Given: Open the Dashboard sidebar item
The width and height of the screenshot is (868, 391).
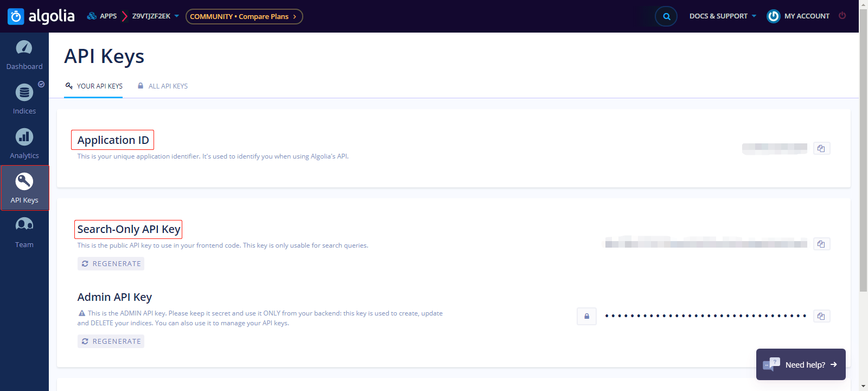Looking at the screenshot, I should click(x=24, y=55).
